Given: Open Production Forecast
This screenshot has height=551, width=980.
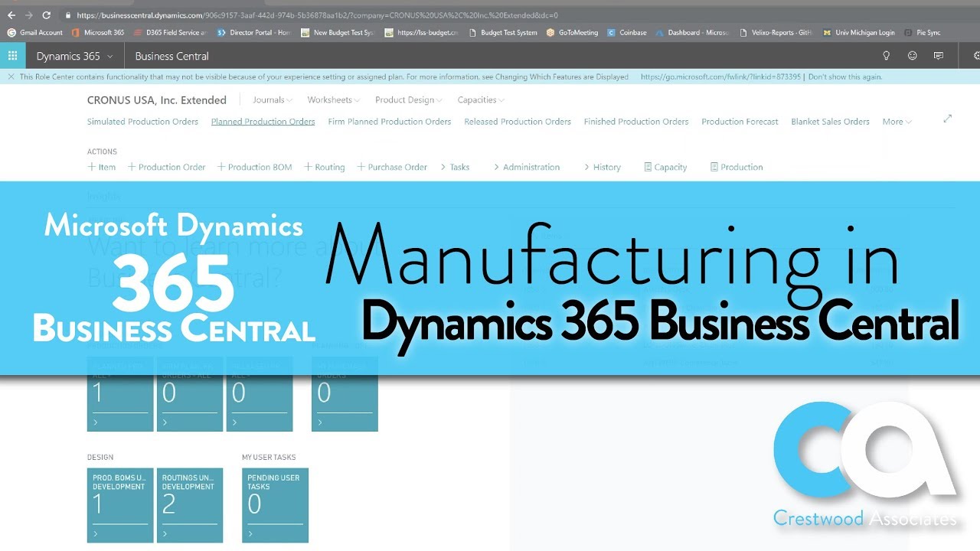Looking at the screenshot, I should point(740,122).
